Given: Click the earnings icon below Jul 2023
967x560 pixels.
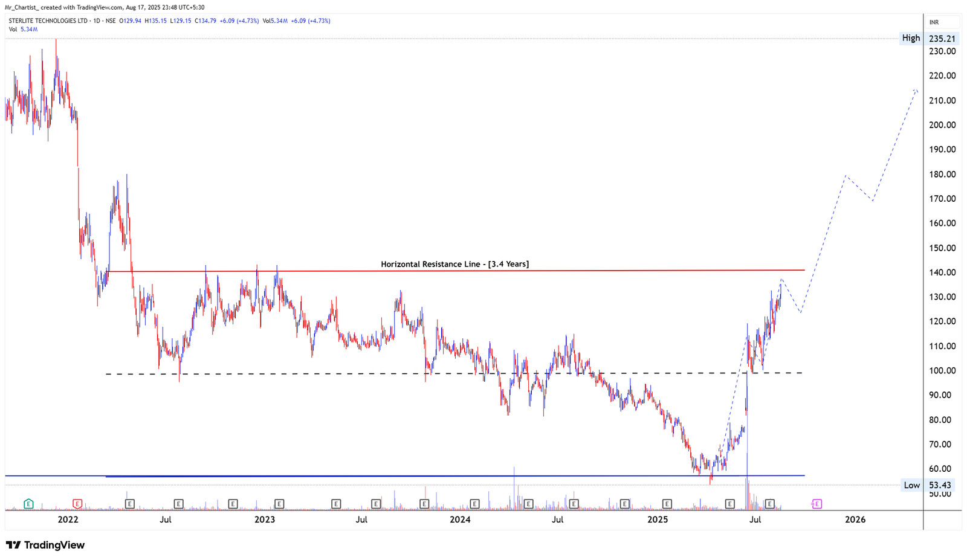Looking at the screenshot, I should (x=375, y=503).
